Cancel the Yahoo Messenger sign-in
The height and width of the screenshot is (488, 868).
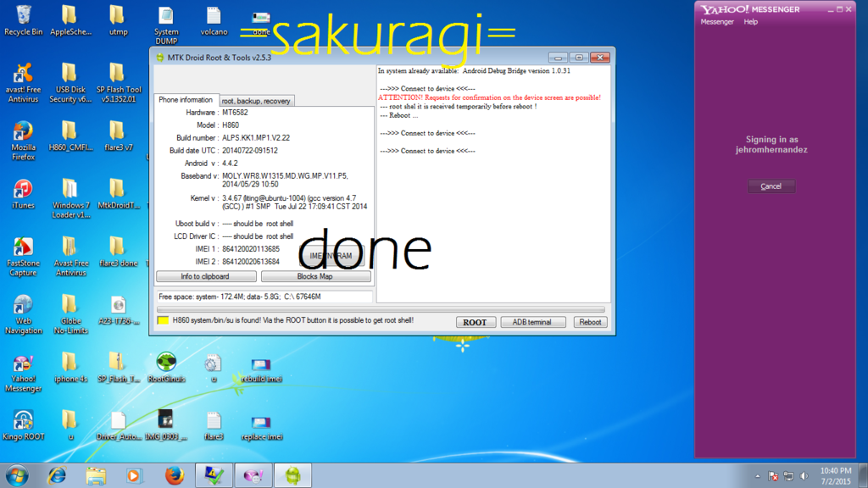[771, 186]
